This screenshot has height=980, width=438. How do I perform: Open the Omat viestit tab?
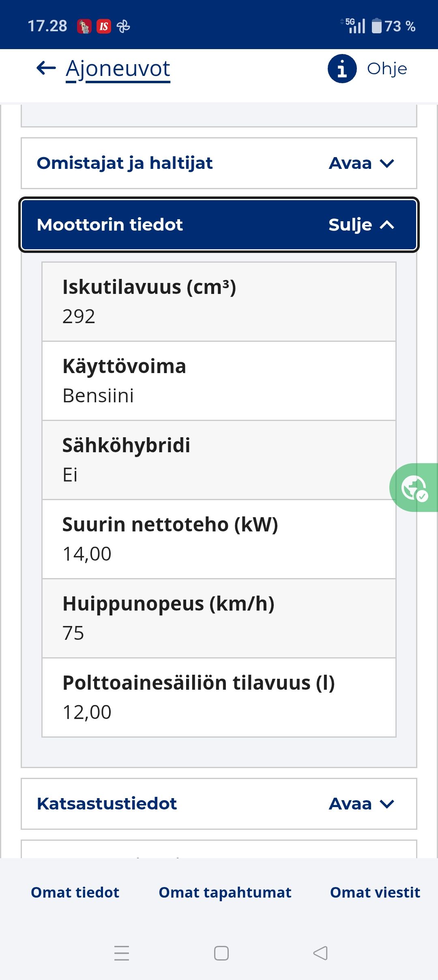point(375,892)
